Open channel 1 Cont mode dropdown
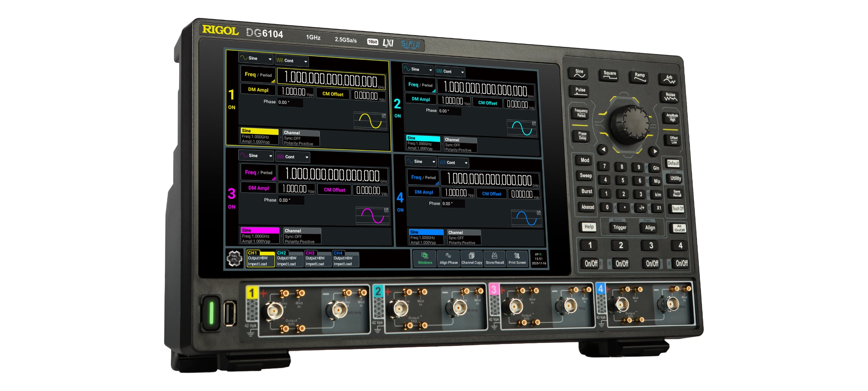The image size is (868, 391). tap(292, 61)
